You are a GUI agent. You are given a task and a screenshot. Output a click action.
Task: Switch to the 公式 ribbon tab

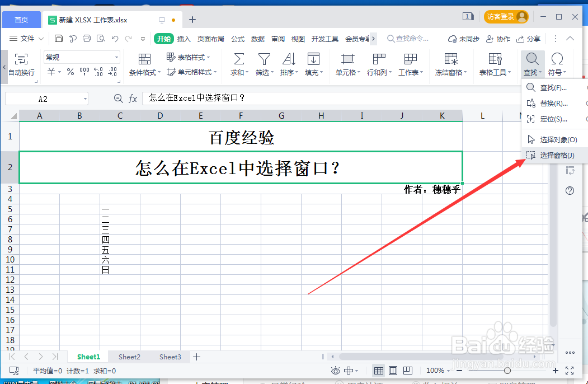click(238, 39)
